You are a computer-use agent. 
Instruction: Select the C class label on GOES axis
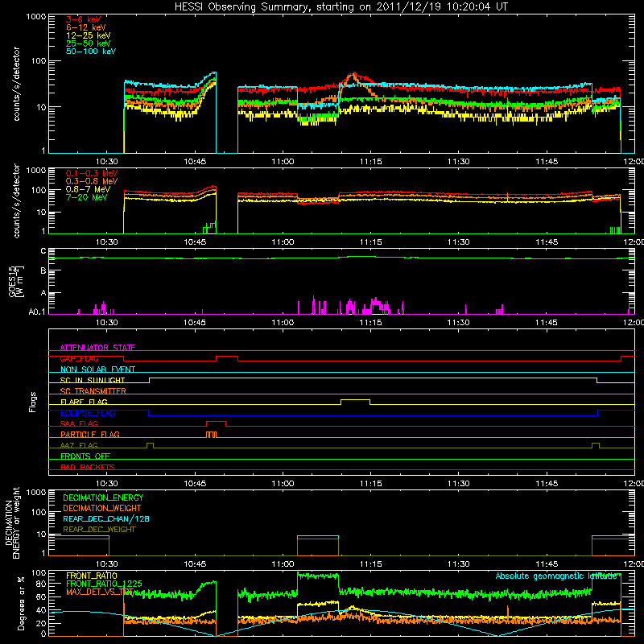tap(43, 251)
